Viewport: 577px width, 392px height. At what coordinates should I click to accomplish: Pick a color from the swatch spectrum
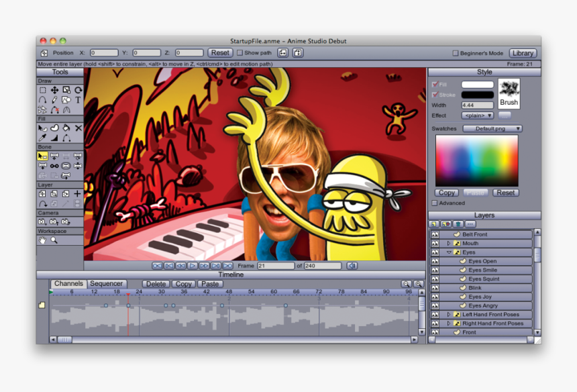(x=477, y=160)
